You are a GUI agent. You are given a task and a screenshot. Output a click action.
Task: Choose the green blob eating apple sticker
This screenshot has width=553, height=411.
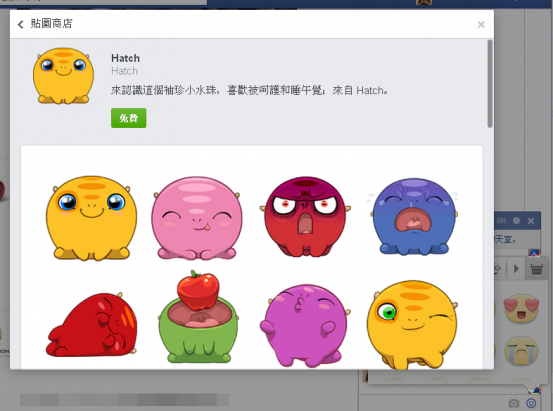click(199, 317)
